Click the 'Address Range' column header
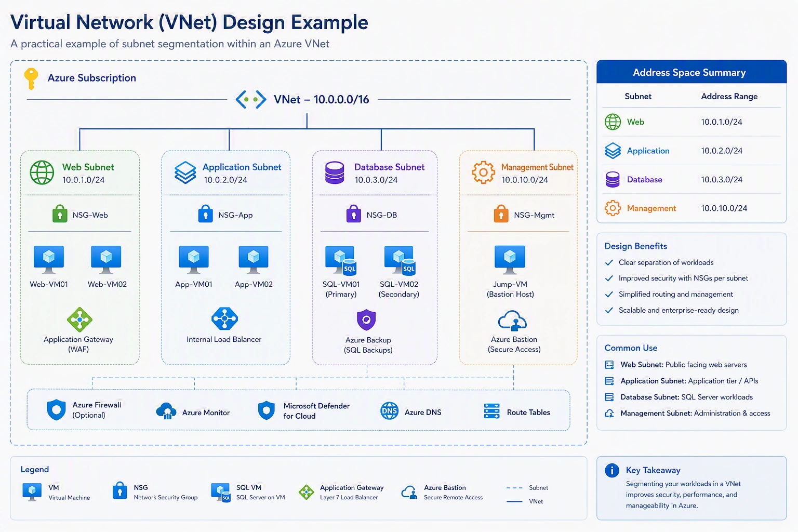The width and height of the screenshot is (798, 532). coord(729,97)
